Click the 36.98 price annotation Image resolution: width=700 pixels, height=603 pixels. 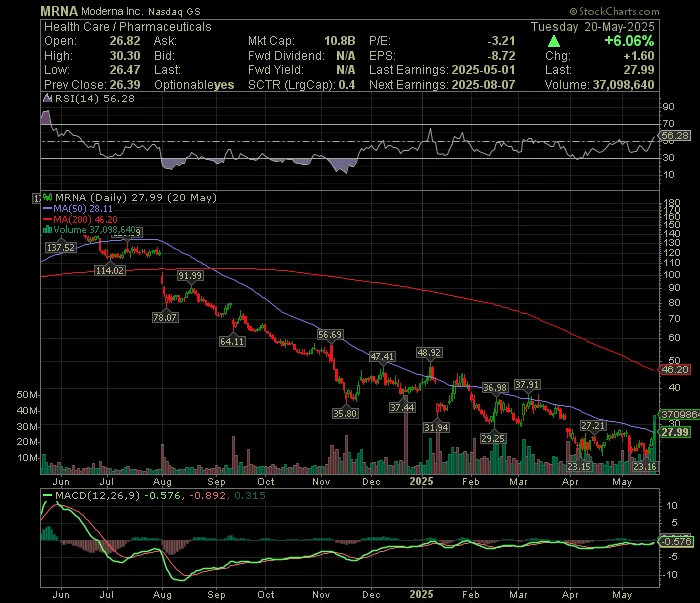(x=495, y=388)
